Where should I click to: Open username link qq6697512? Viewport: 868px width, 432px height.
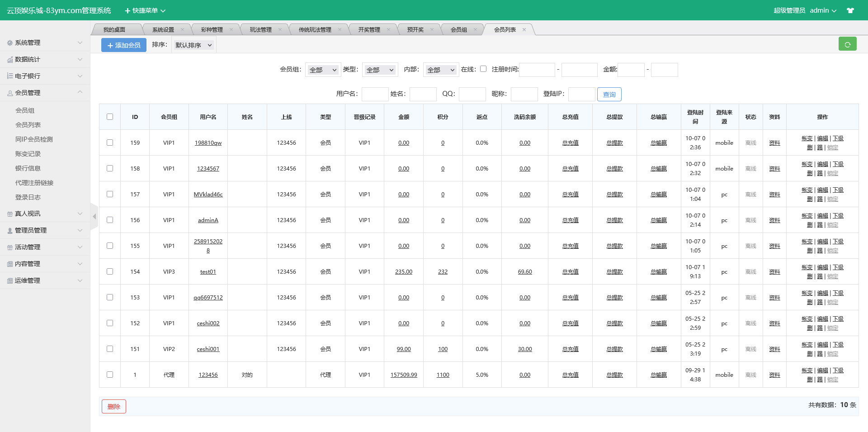click(208, 297)
